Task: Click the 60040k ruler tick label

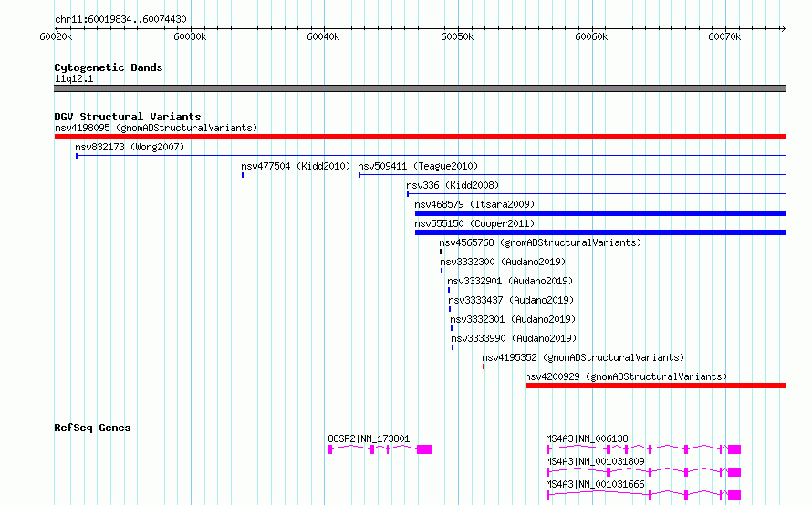Action: (324, 36)
